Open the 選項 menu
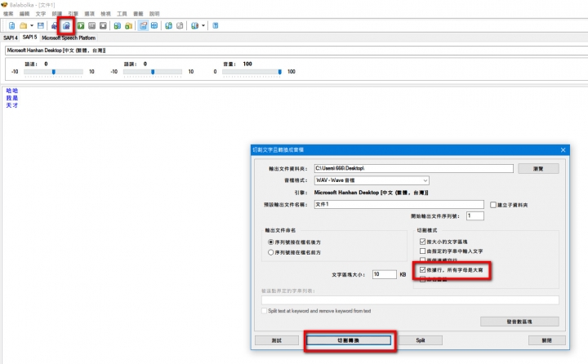The width and height of the screenshot is (588, 364). 89,14
